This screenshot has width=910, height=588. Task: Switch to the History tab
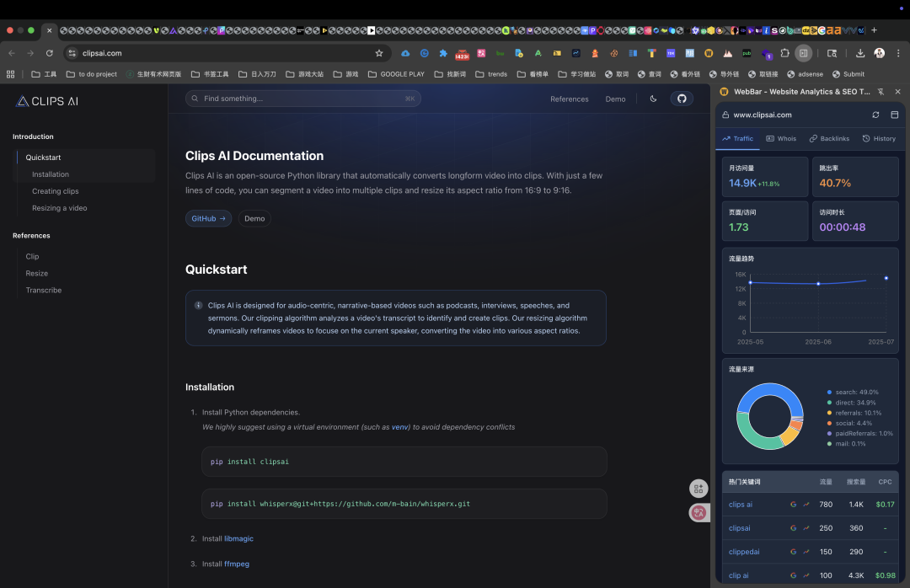879,139
